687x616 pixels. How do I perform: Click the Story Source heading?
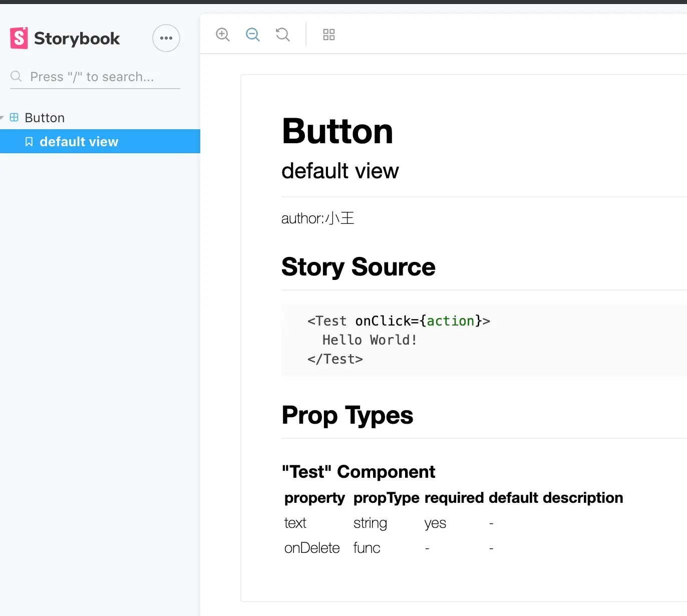pyautogui.click(x=359, y=267)
